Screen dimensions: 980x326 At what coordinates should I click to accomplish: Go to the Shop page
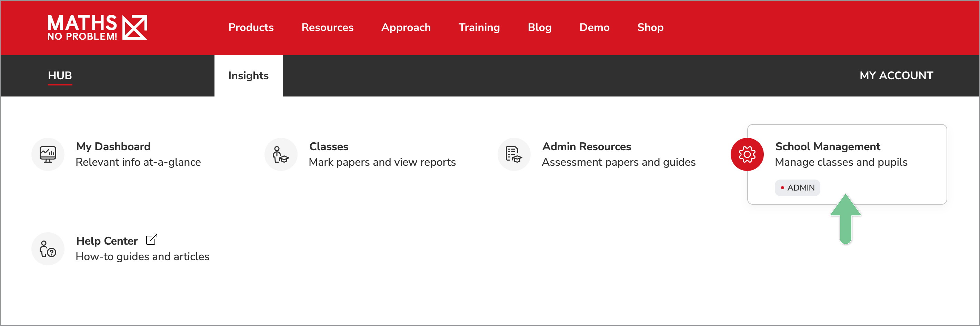(x=650, y=27)
